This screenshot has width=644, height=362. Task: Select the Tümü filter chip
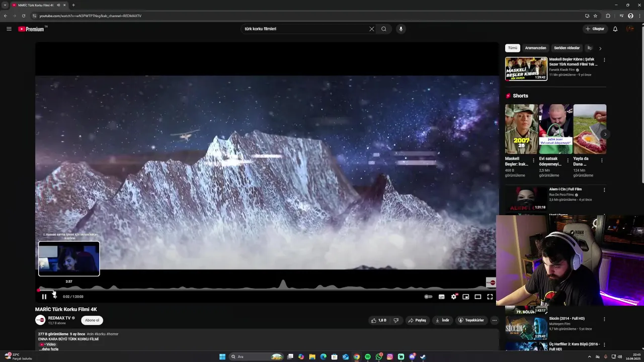click(x=513, y=48)
